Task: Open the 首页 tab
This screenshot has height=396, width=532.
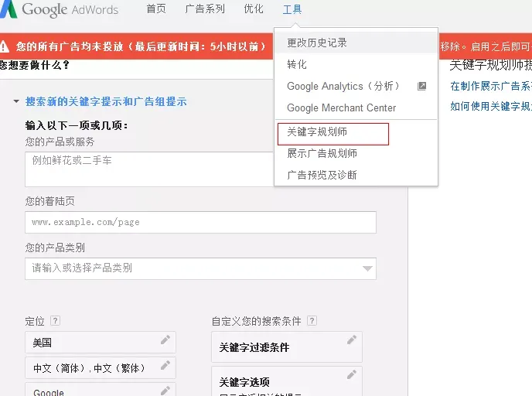Action: pyautogui.click(x=156, y=9)
